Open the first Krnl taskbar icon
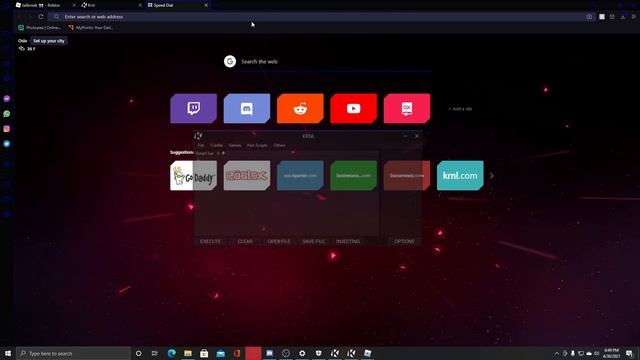This screenshot has height=360, width=640. (335, 353)
